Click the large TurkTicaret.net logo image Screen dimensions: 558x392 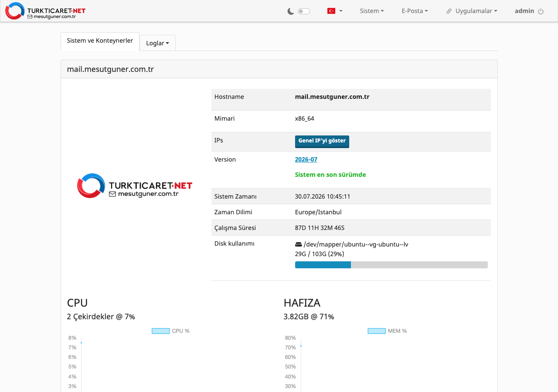(x=135, y=186)
